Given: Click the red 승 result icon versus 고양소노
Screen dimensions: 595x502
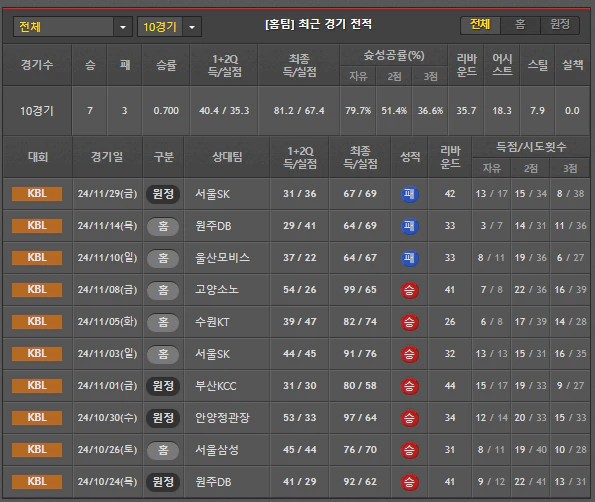Looking at the screenshot, I should pos(409,290).
